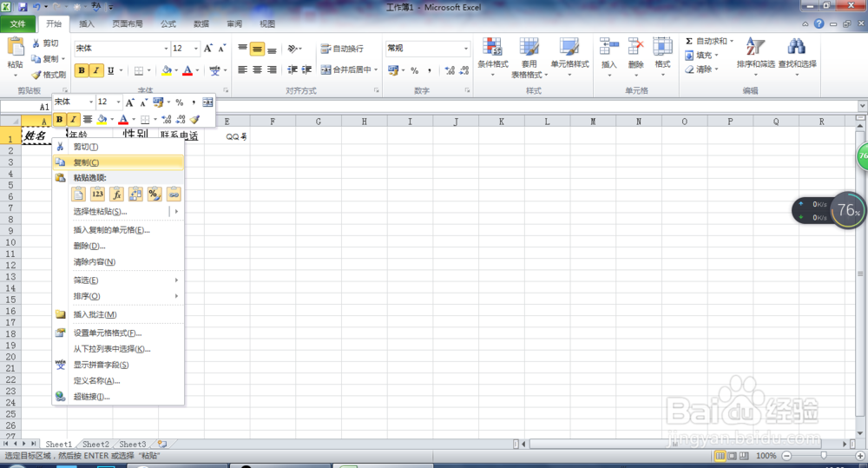Select row 10 header
The width and height of the screenshot is (868, 468).
coord(10,242)
